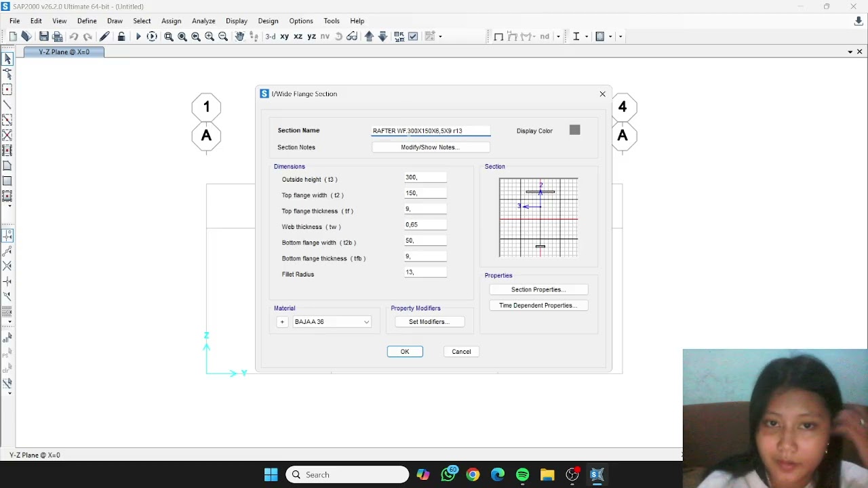Open the Analyze menu
The image size is (868, 488).
coord(203,21)
